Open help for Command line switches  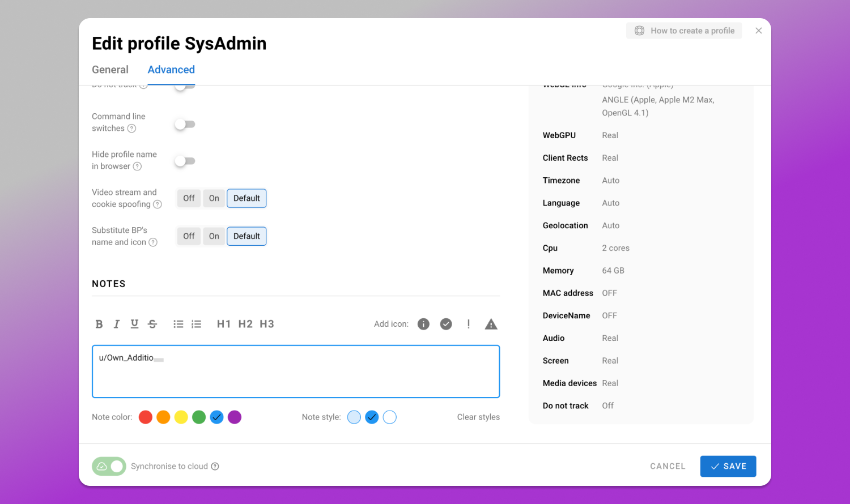[131, 129]
